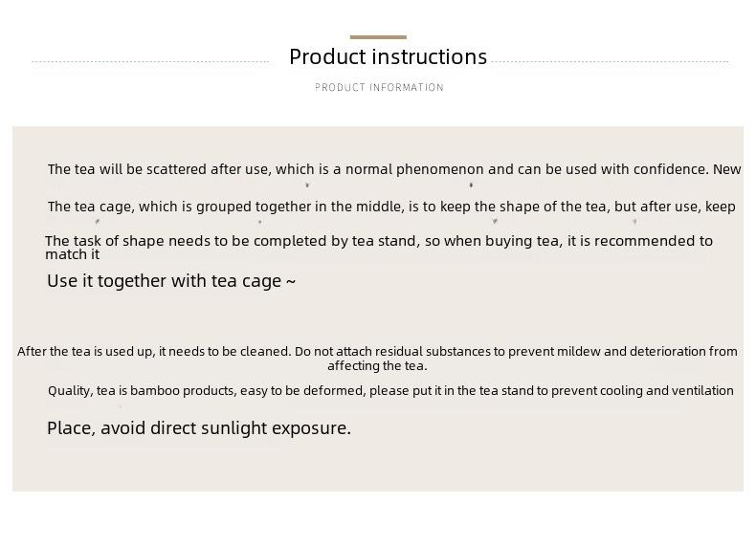The image size is (756, 546).
Task: Click the line starting 'The tea cage, which is grouped'
Action: click(391, 207)
